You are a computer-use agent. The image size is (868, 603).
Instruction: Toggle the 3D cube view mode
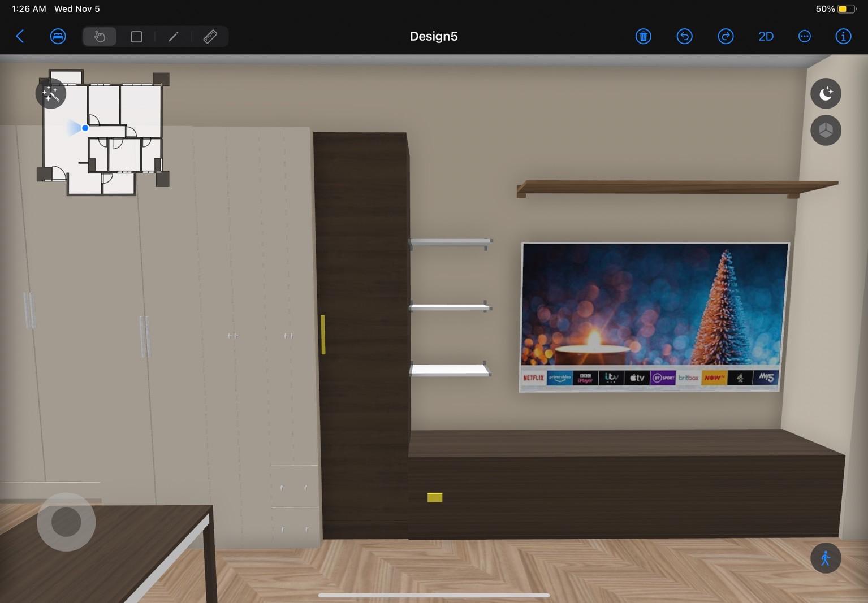pyautogui.click(x=826, y=131)
